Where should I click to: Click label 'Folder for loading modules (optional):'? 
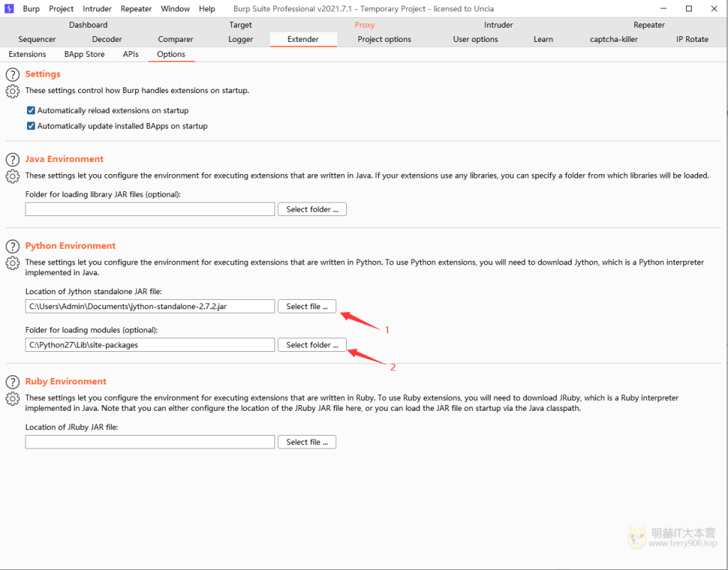coord(92,330)
